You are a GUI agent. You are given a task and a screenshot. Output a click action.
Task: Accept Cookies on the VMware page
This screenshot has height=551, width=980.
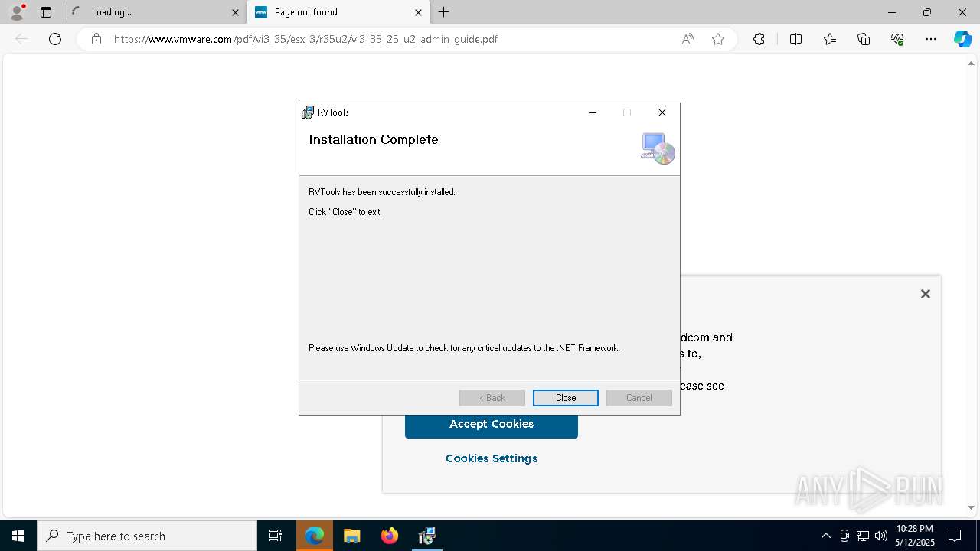492,424
